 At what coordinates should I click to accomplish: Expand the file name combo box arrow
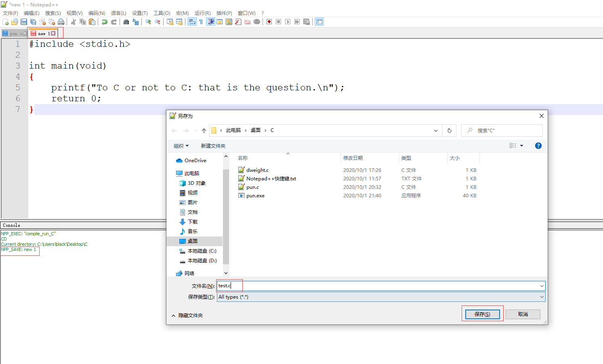[x=542, y=286]
